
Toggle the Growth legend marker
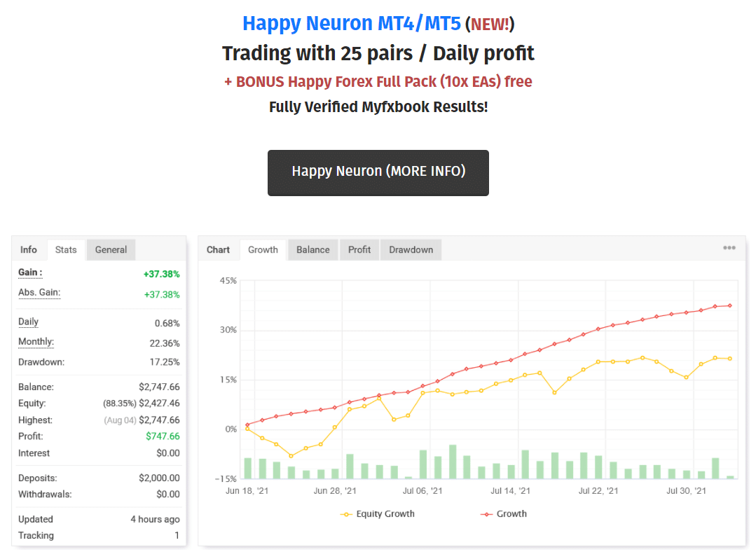(x=486, y=514)
